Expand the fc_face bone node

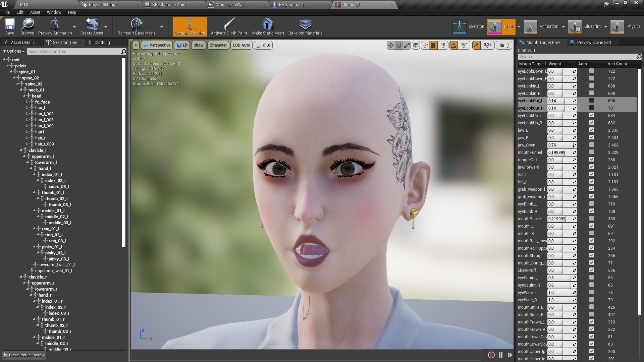28,102
